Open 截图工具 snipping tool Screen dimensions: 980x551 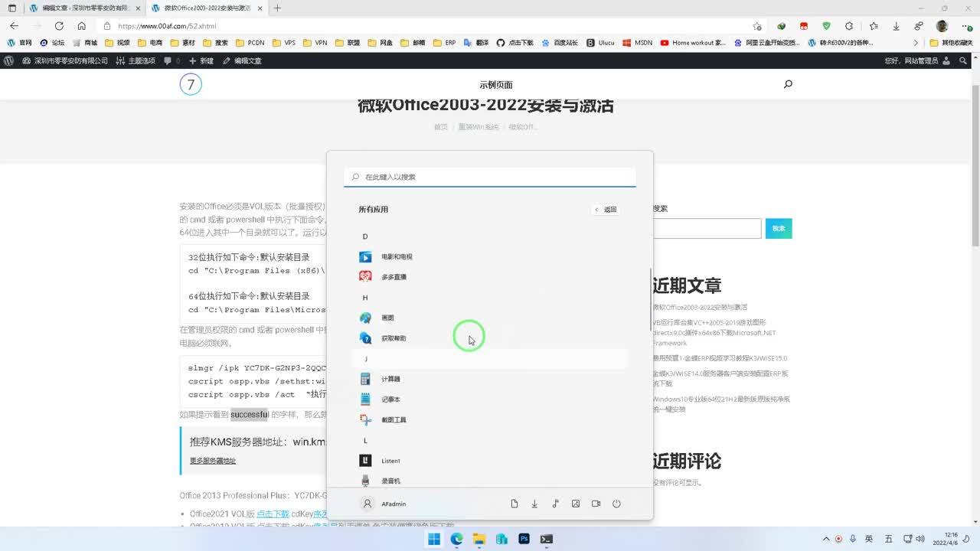[x=393, y=420]
